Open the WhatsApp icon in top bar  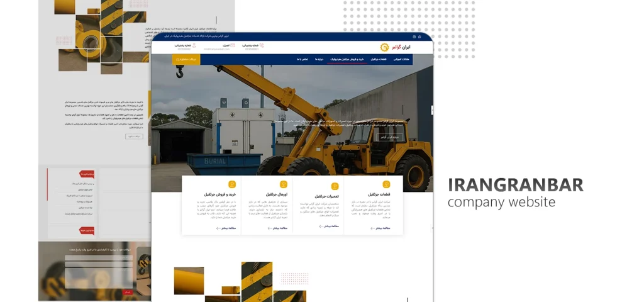point(419,36)
